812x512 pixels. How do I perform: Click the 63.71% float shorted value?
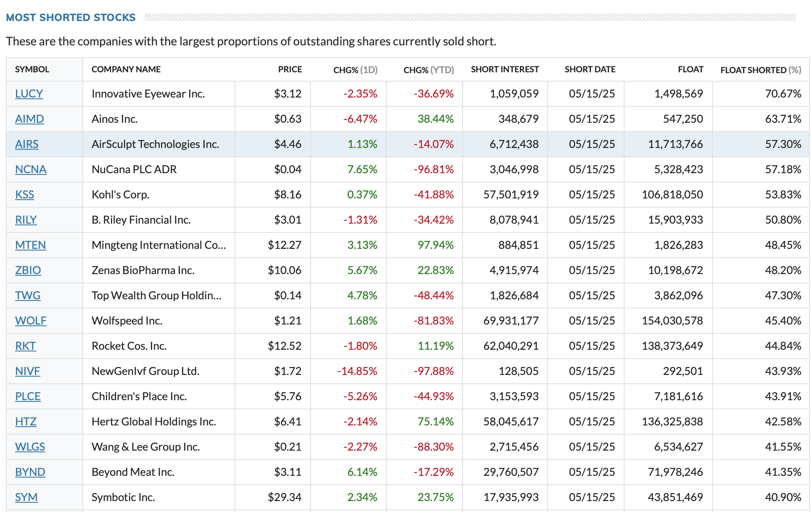[783, 119]
